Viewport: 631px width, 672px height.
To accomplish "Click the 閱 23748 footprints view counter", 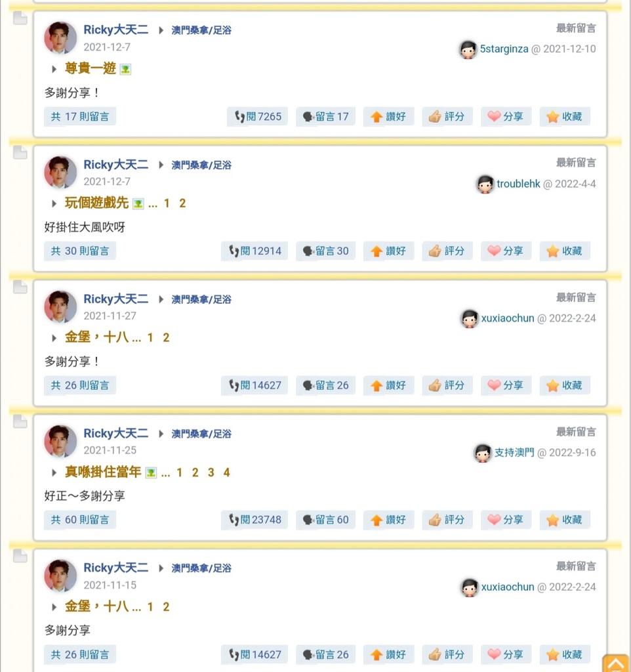I will (254, 520).
